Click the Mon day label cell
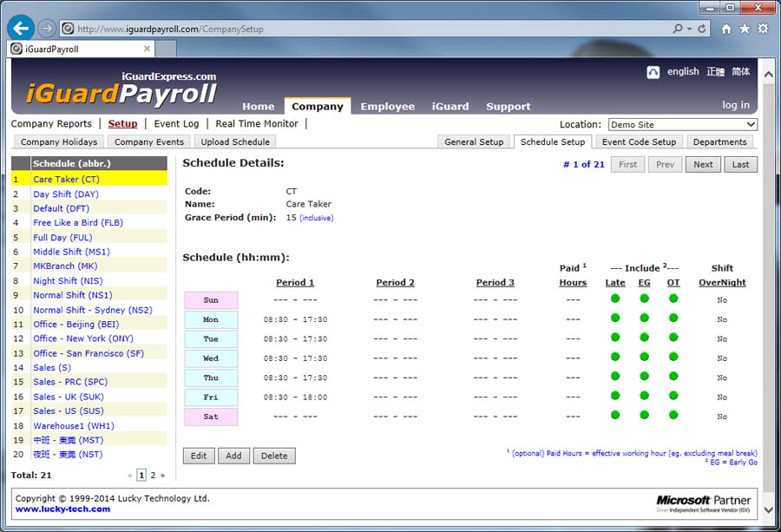Image resolution: width=781 pixels, height=532 pixels. click(x=211, y=319)
